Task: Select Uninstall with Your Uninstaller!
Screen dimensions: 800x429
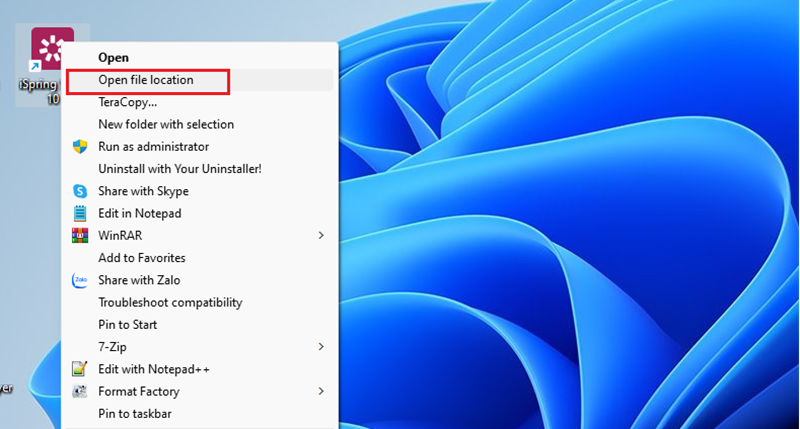Action: point(199,169)
